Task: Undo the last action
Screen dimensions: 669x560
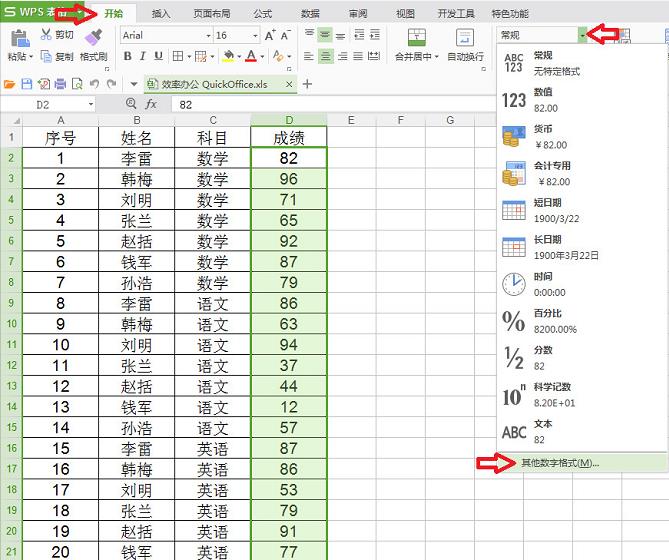Action: 94,84
